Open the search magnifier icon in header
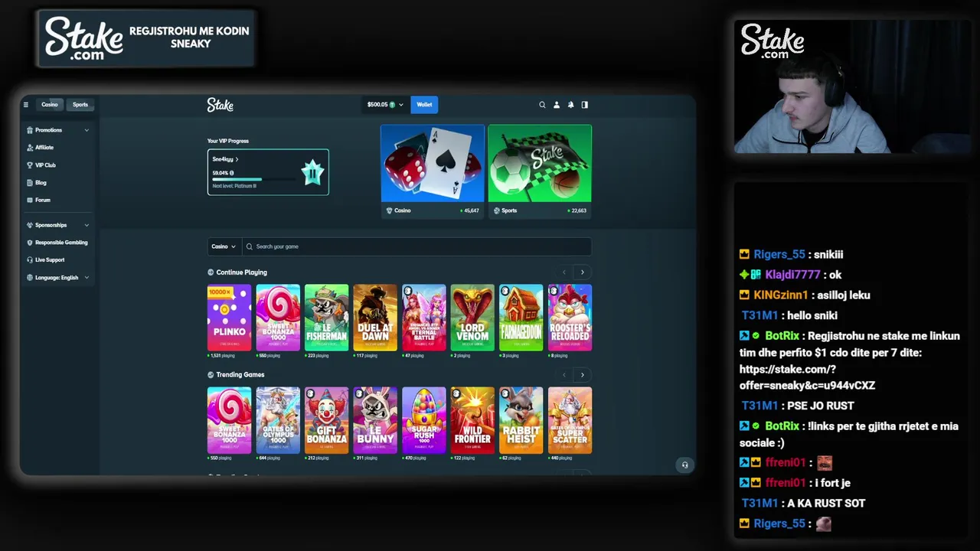 542,105
